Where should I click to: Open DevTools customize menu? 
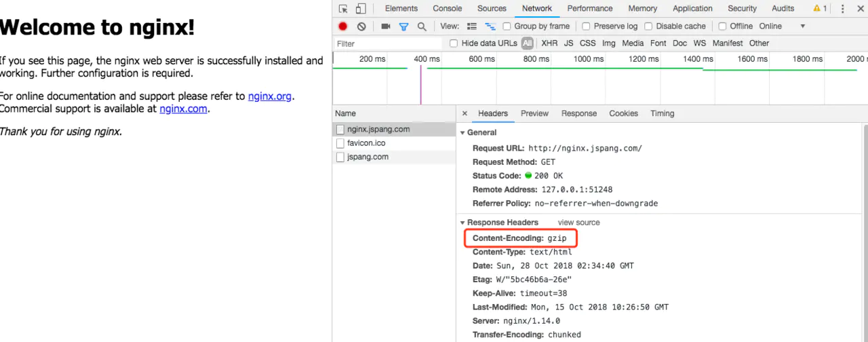coord(843,9)
